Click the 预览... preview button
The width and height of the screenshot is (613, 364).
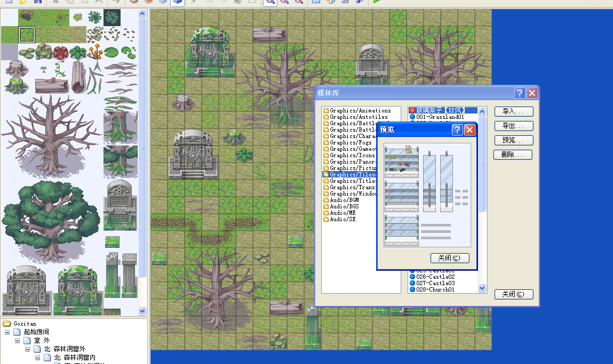click(514, 140)
